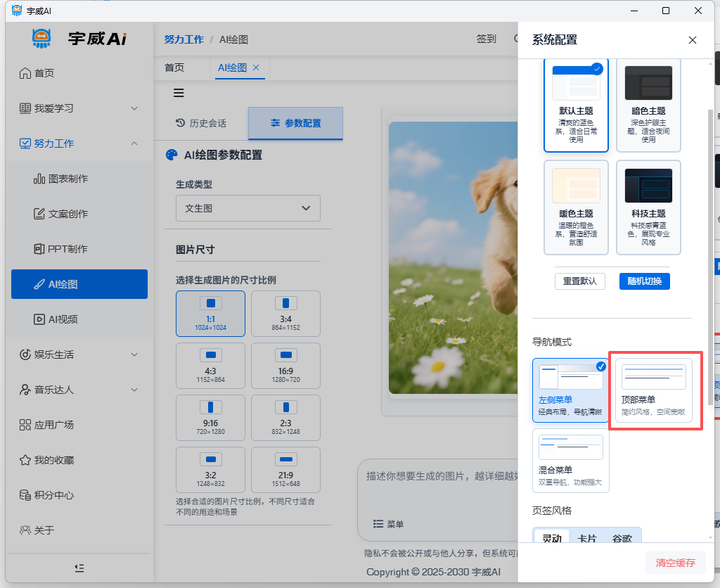Image resolution: width=720 pixels, height=588 pixels.
Task: Open 图表制作 in the sidebar
Action: pos(68,179)
